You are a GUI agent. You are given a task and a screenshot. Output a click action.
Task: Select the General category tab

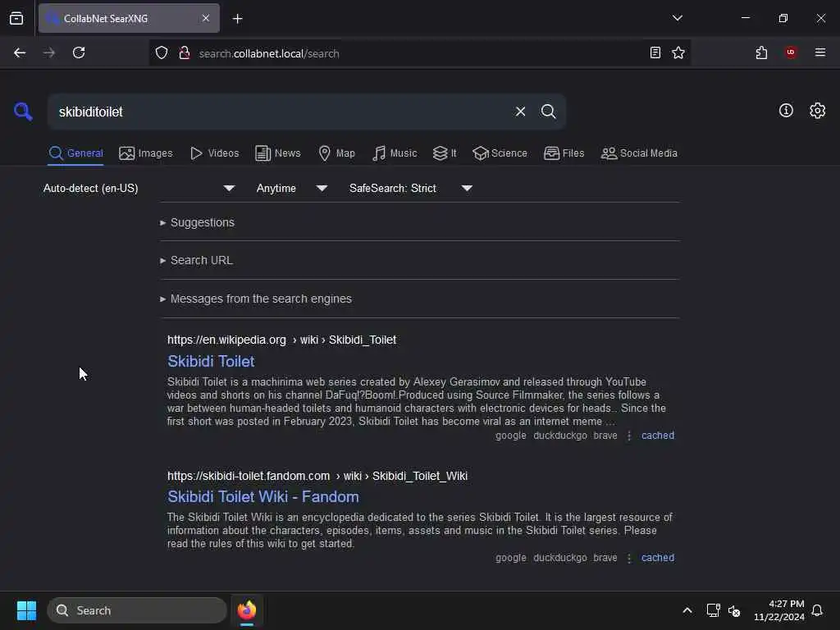click(75, 153)
